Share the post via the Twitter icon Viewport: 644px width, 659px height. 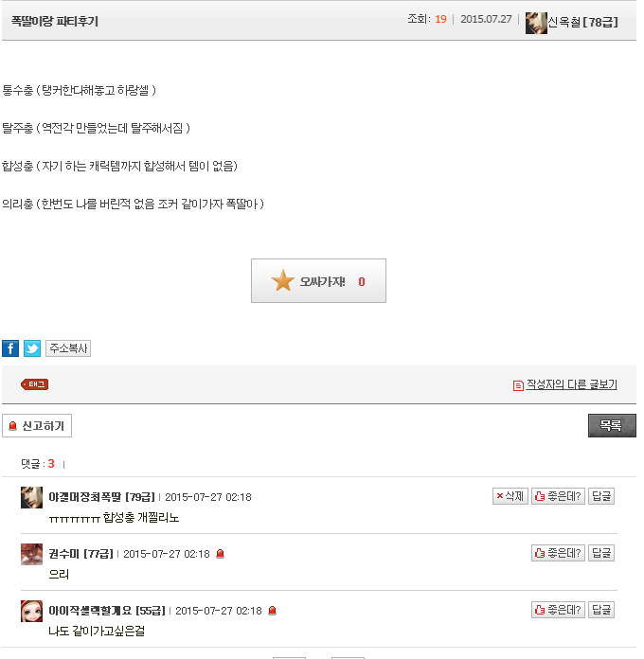tap(32, 348)
